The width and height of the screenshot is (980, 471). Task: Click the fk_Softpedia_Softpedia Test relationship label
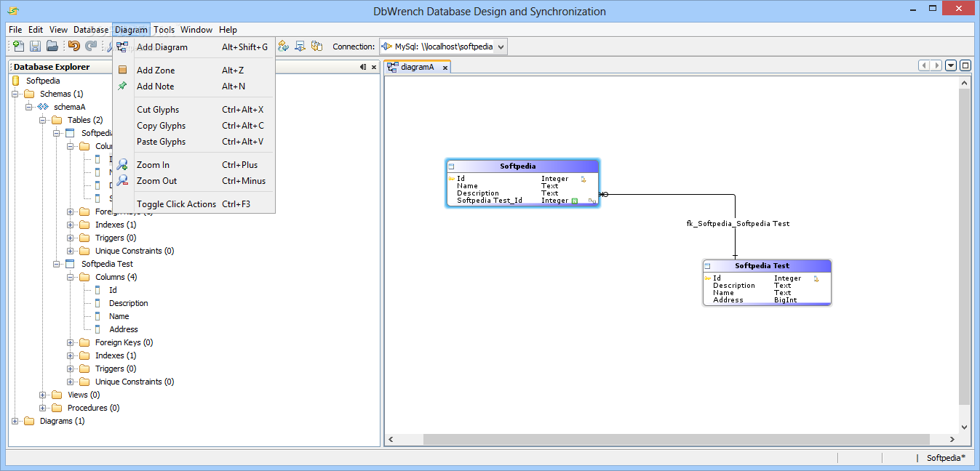738,224
